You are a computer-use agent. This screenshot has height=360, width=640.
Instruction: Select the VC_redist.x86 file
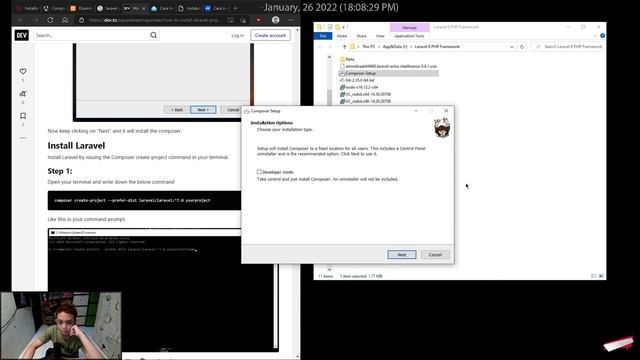(x=365, y=101)
